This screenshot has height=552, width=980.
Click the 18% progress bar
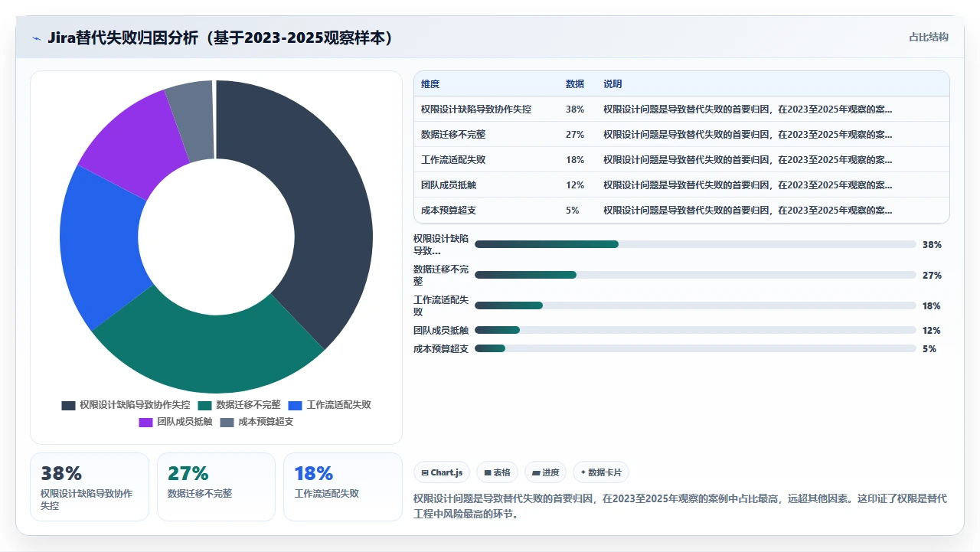click(695, 305)
